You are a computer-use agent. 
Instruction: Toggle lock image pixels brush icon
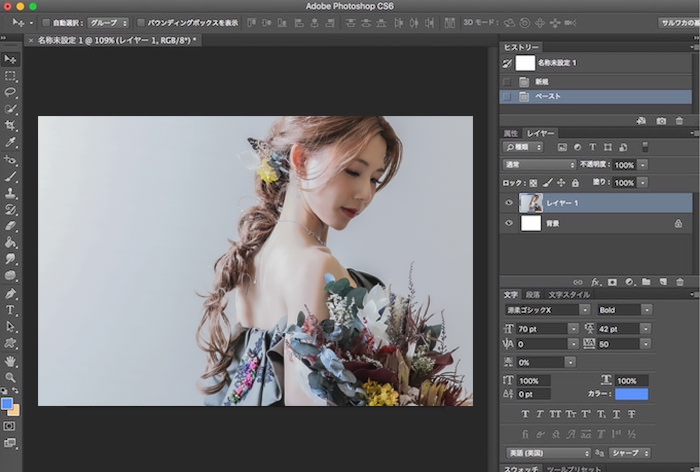(x=548, y=183)
